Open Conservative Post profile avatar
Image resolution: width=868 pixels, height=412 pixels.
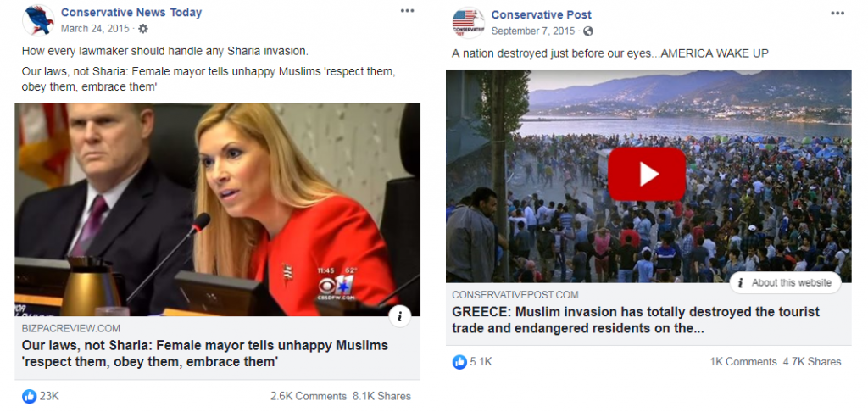click(468, 23)
